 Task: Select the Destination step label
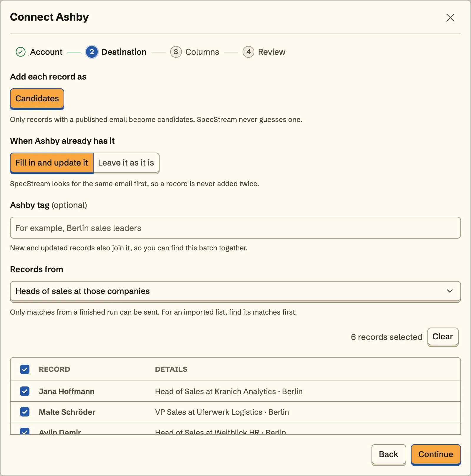click(x=124, y=52)
